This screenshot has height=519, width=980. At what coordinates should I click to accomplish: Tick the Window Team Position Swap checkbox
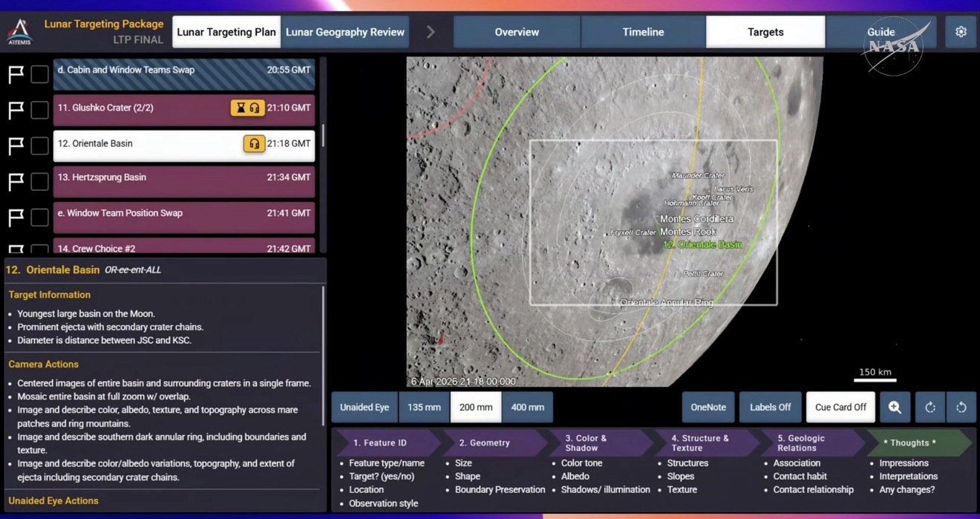39,217
